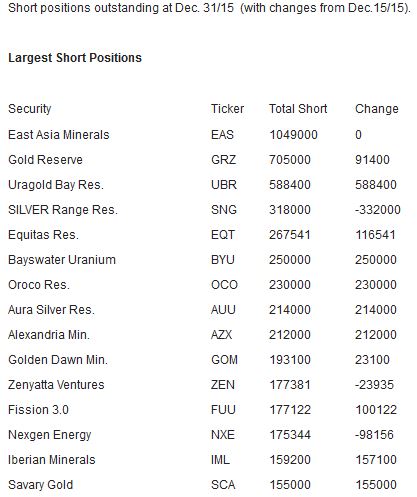The width and height of the screenshot is (417, 497).
Task: Click Uragold Bay Res. security name
Action: click(56, 185)
